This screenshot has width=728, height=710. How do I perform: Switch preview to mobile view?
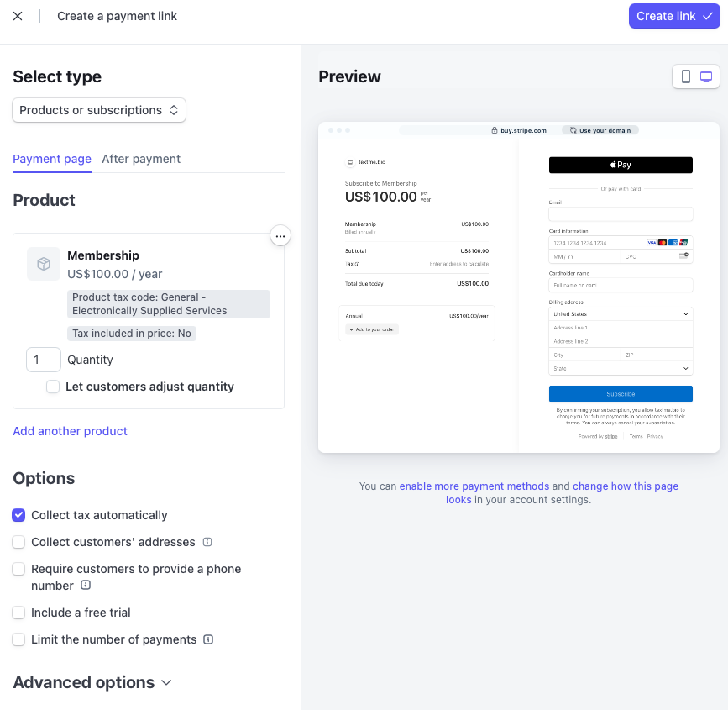click(686, 76)
